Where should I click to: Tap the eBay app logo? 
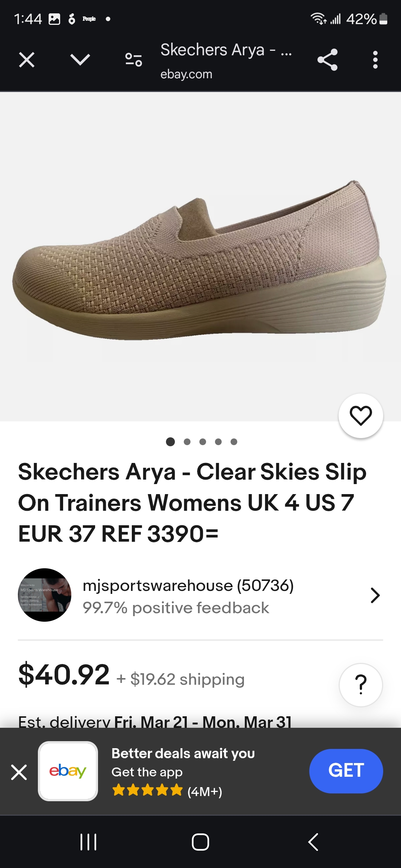pos(68,771)
